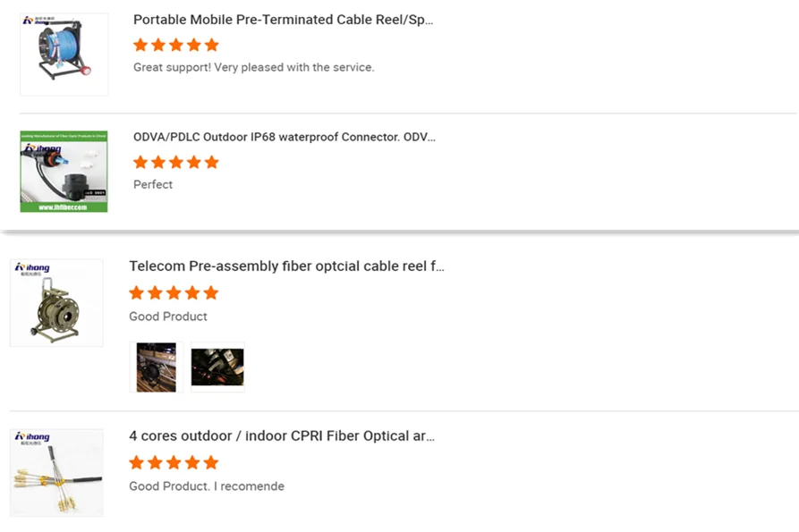Viewport: 799px width, 532px height.
Task: Open the "4 cores outdoor / indoor CPRI" title
Action: pyautogui.click(x=282, y=435)
